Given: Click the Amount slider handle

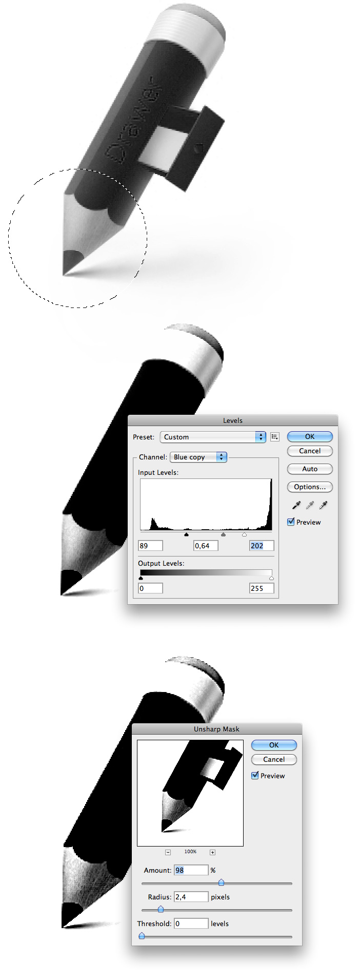Looking at the screenshot, I should (x=221, y=882).
